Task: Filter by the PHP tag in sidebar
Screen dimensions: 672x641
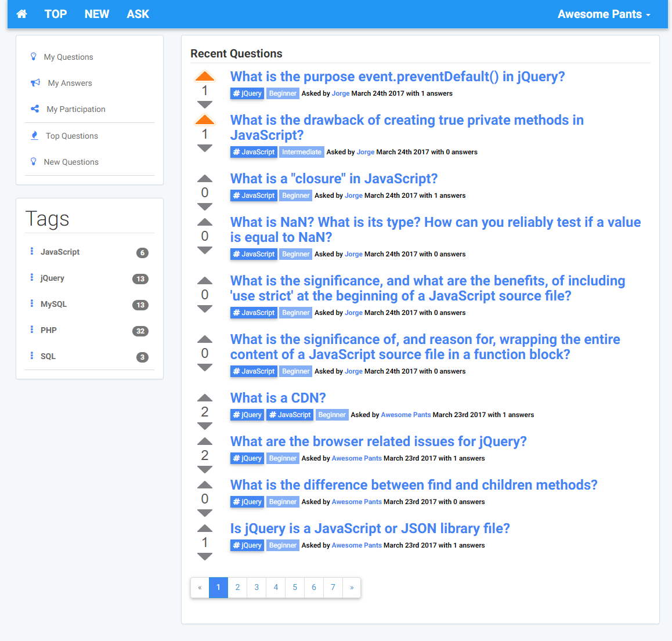Action: pos(49,330)
